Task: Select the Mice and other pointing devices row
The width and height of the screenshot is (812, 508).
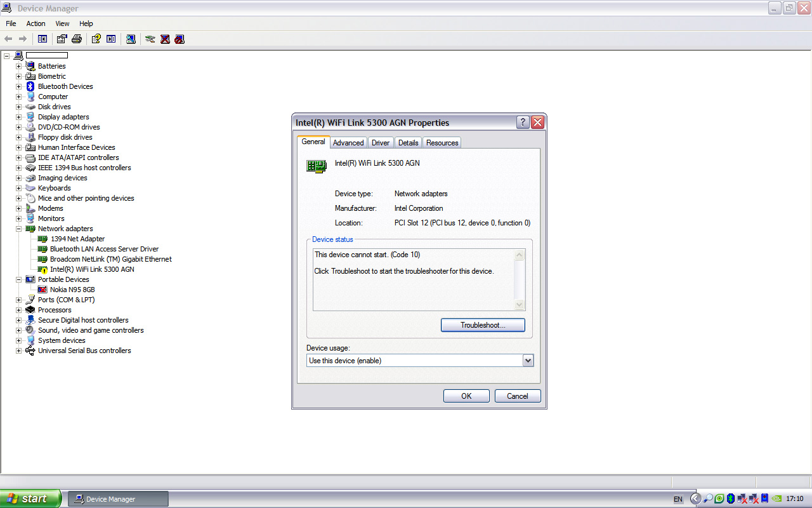Action: tap(86, 198)
